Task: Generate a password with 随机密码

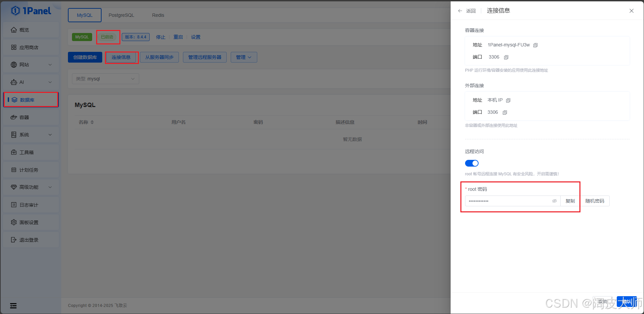Action: (595, 201)
